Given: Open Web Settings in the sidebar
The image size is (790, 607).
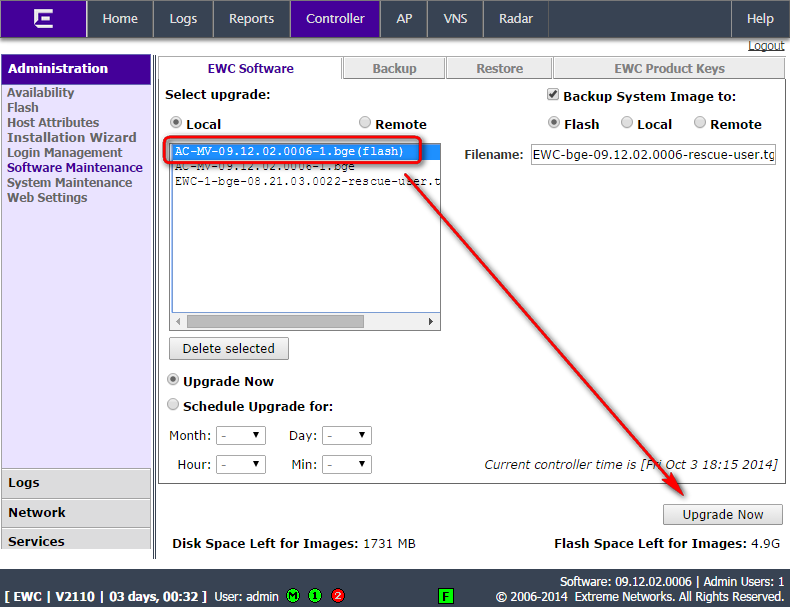Looking at the screenshot, I should tap(47, 197).
